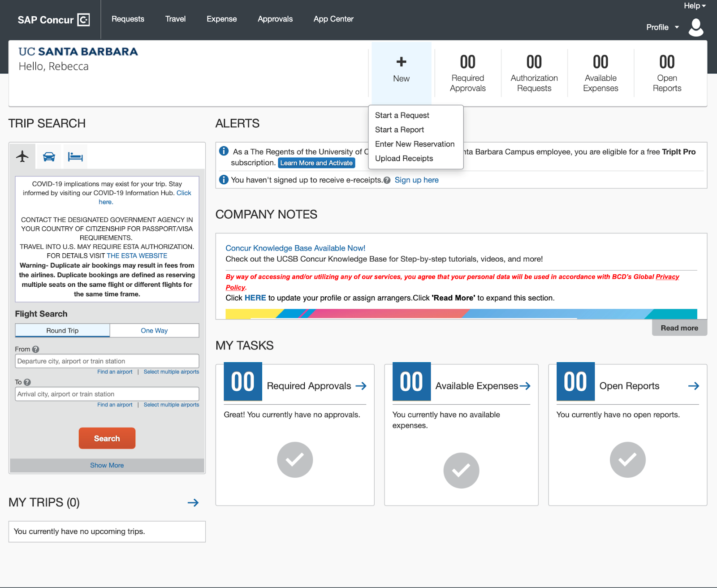
Task: Click the SAP Concur logo icon
Action: point(84,20)
